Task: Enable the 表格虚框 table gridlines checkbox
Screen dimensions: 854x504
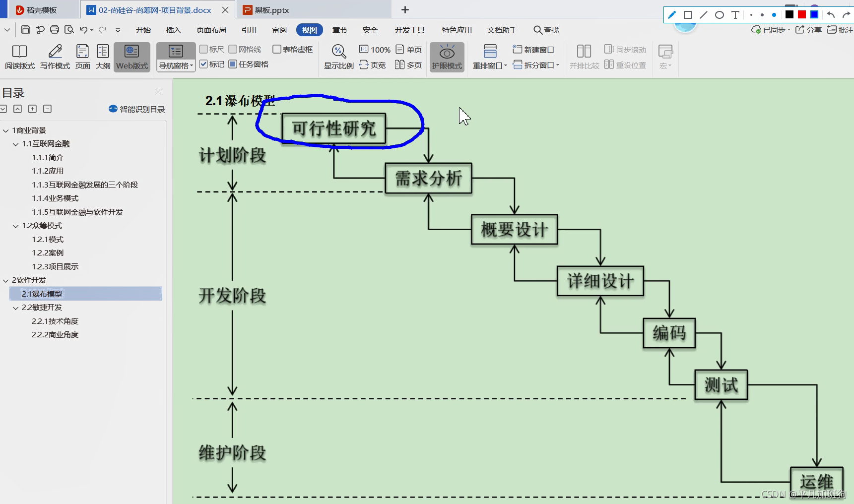Action: click(x=277, y=49)
